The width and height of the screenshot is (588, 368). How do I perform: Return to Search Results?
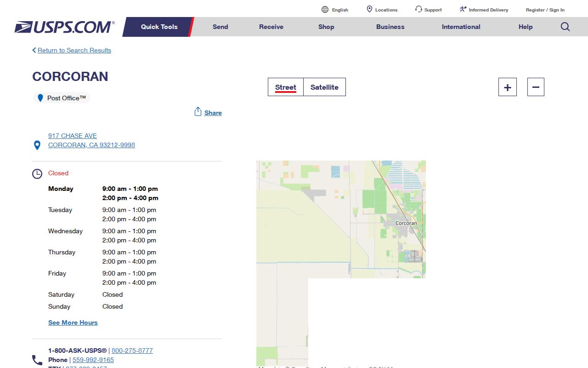click(74, 50)
